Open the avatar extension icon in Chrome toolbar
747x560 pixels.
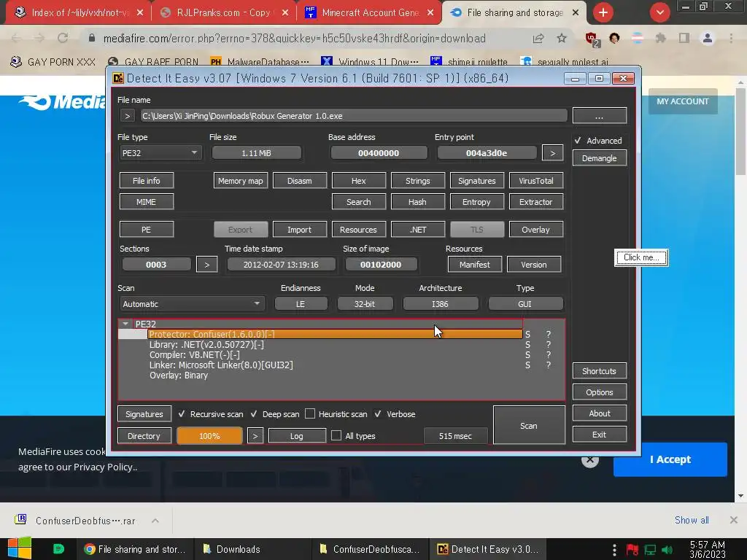(x=614, y=39)
